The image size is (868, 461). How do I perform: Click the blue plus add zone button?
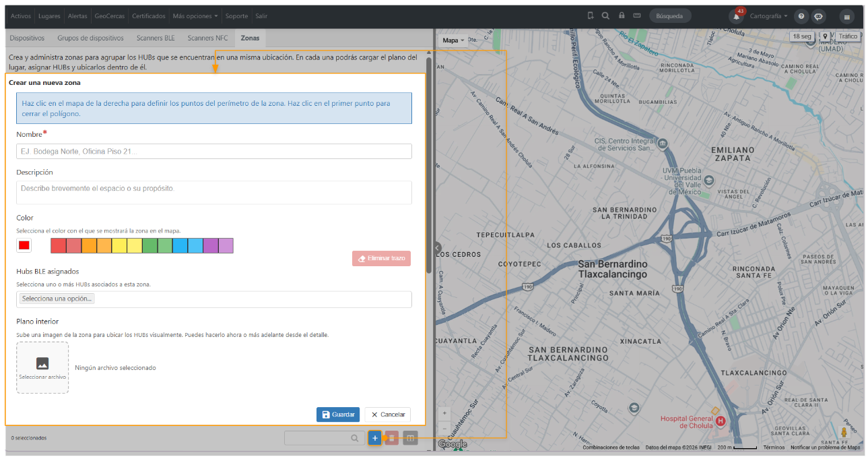tap(375, 438)
